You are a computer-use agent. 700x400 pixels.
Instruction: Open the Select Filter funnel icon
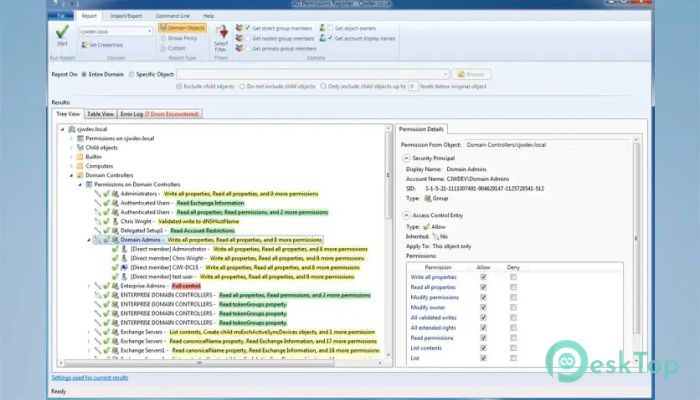click(x=221, y=32)
